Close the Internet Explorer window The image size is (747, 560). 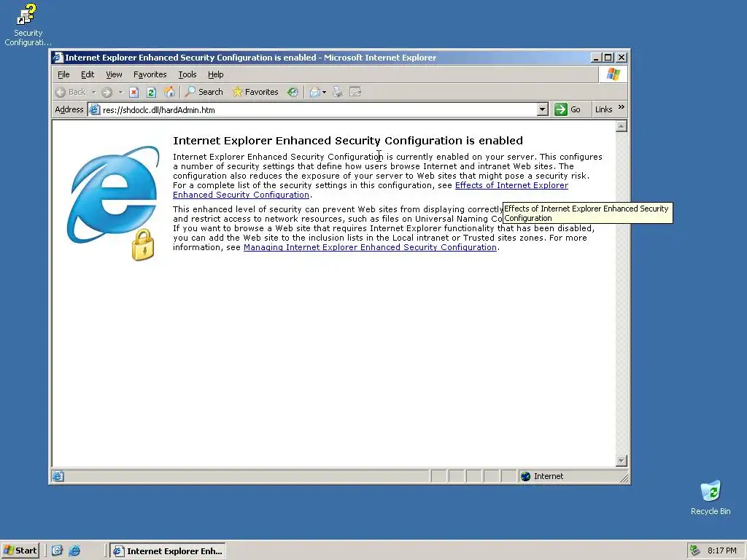pos(622,58)
